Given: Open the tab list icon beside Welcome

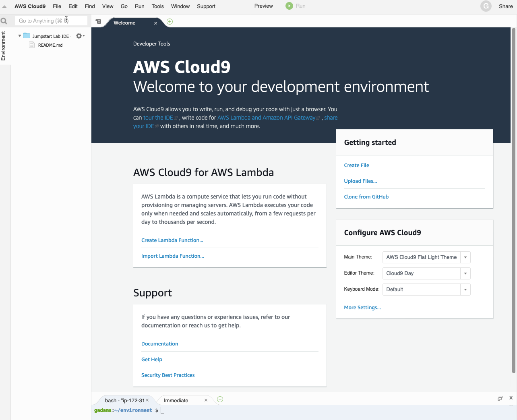Looking at the screenshot, I should point(98,22).
